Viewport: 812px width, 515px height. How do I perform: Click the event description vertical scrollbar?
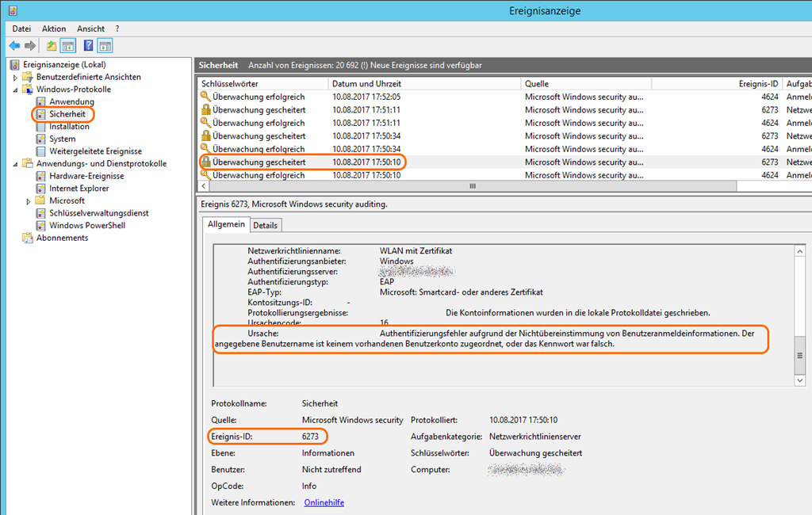(800, 317)
